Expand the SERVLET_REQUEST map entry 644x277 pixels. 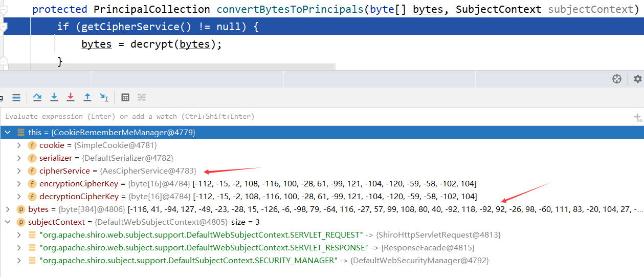tap(19, 235)
